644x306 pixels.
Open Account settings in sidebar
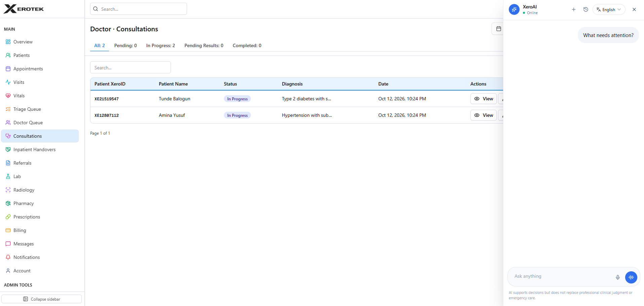(40, 271)
